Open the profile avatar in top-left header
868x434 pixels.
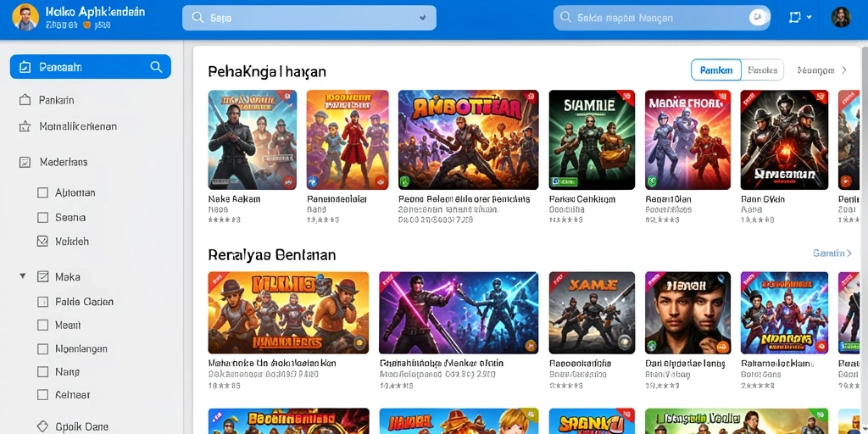coord(25,17)
